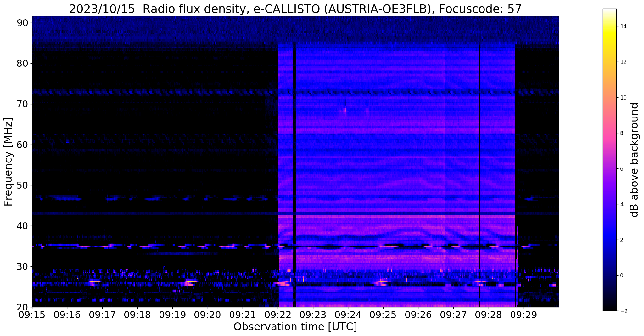This screenshot has width=644, height=336.
Task: Click the 'dB above background' colorbar label
Action: click(635, 160)
